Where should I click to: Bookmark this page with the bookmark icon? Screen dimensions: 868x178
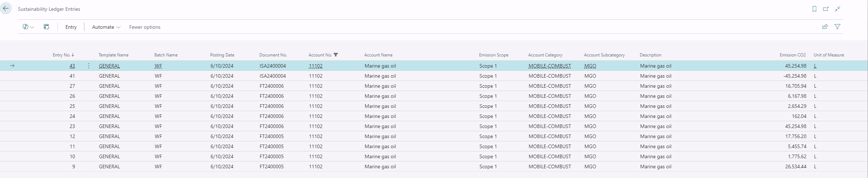[814, 9]
